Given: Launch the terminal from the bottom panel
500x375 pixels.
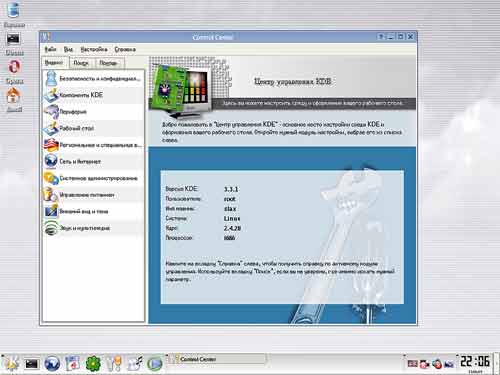Looking at the screenshot, I should [32, 364].
